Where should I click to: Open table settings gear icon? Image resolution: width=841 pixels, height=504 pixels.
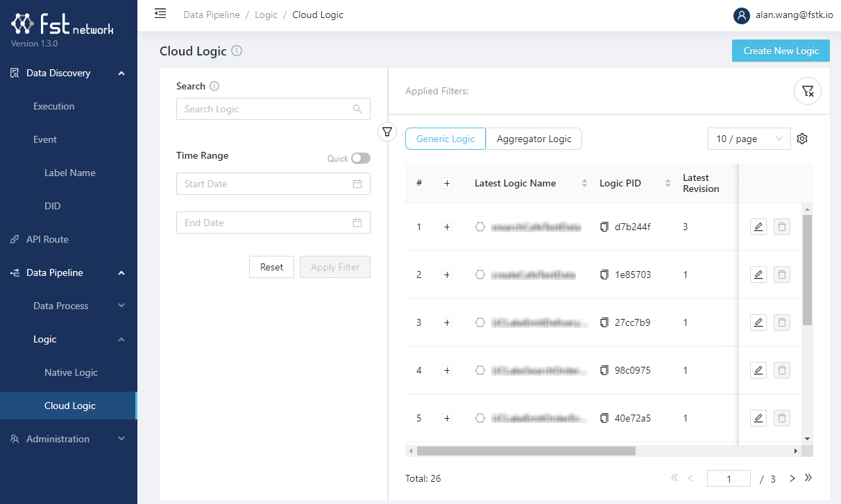[x=802, y=139]
